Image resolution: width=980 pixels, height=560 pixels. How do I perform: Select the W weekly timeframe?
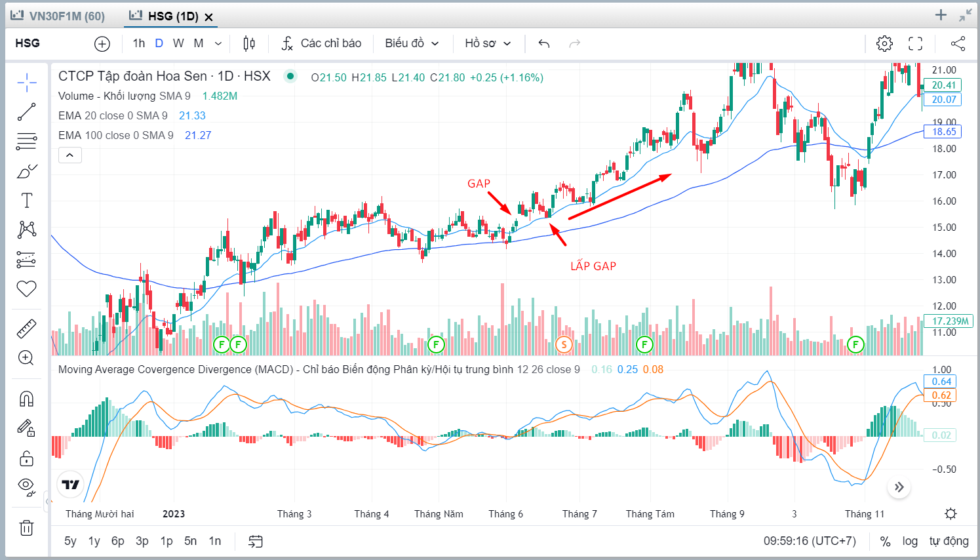point(178,43)
